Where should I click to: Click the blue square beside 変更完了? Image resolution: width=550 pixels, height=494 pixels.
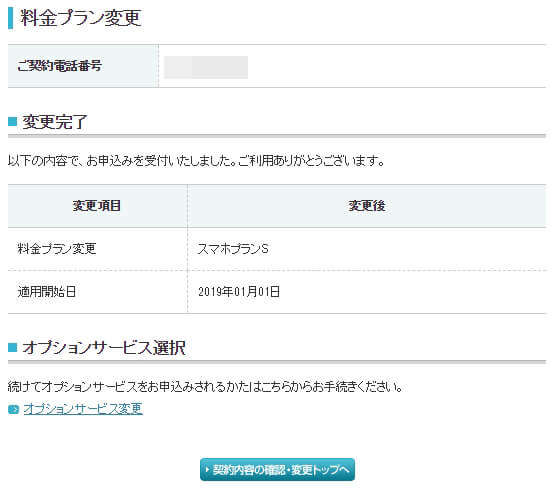tap(12, 121)
